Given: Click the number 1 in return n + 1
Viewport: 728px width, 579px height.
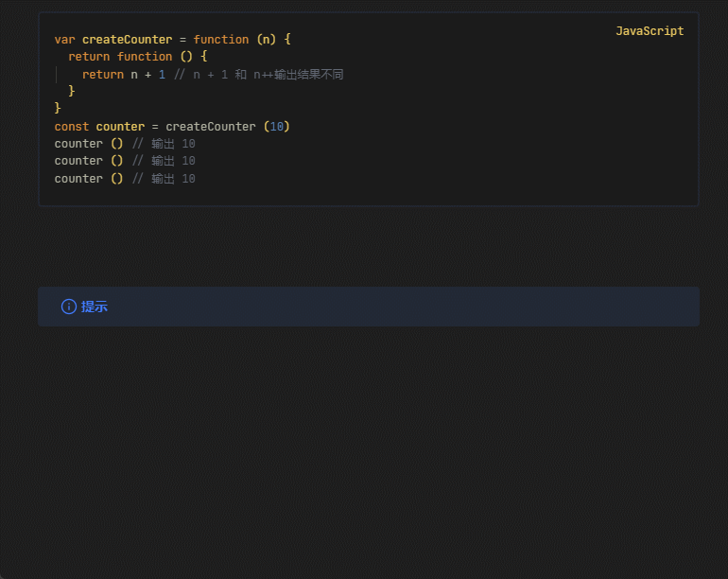Looking at the screenshot, I should point(162,75).
